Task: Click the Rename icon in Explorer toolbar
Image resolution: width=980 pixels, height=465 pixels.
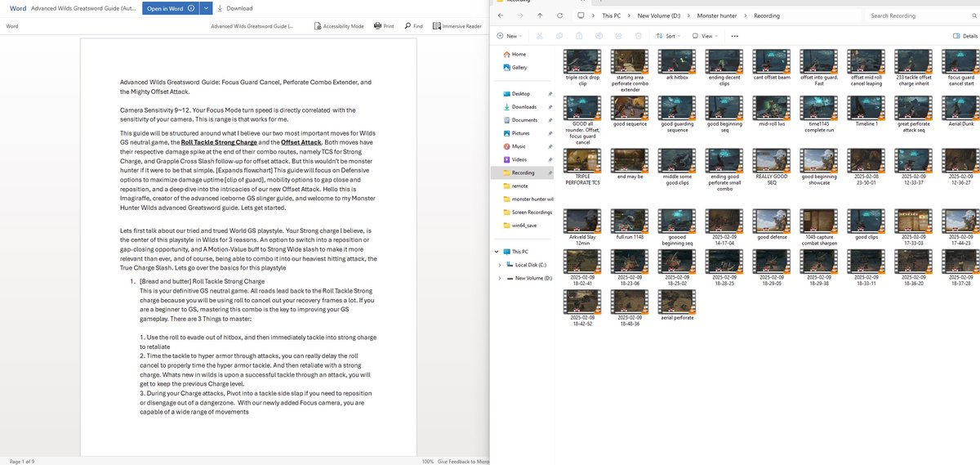Action: [x=599, y=36]
